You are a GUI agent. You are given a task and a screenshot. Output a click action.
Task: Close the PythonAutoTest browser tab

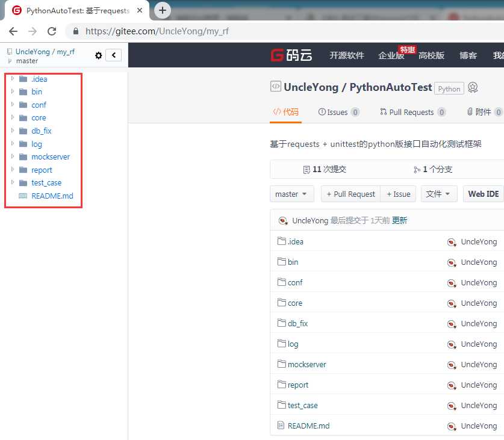click(x=140, y=10)
